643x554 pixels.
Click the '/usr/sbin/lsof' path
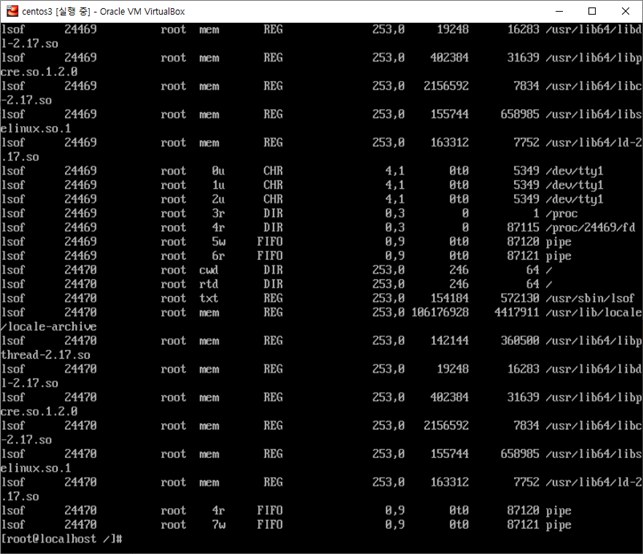click(590, 298)
